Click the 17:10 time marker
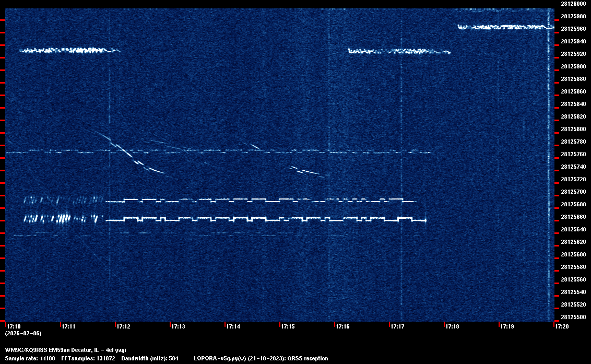This screenshot has height=364, width=591. point(13,326)
